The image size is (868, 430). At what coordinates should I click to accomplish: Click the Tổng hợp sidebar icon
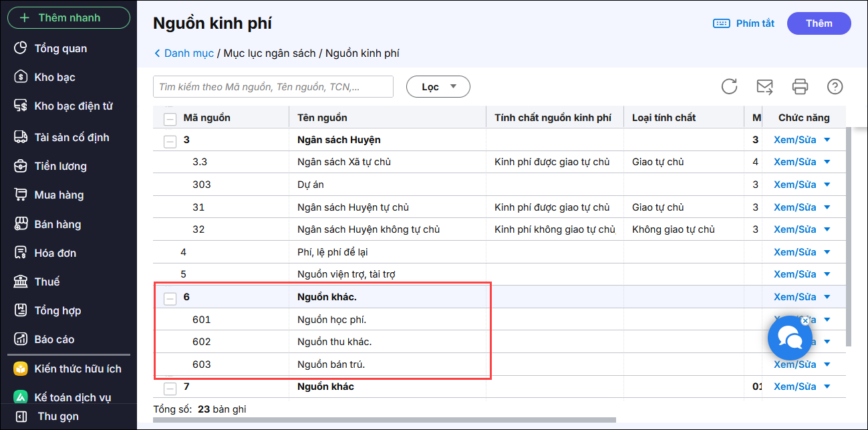pos(21,310)
